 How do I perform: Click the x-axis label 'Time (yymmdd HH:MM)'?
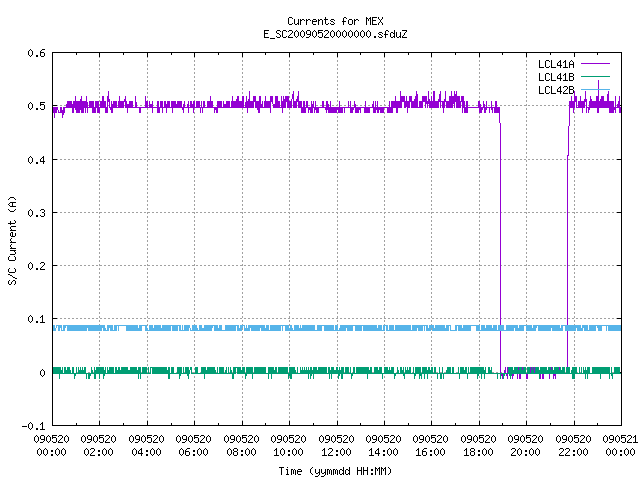[x=335, y=471]
